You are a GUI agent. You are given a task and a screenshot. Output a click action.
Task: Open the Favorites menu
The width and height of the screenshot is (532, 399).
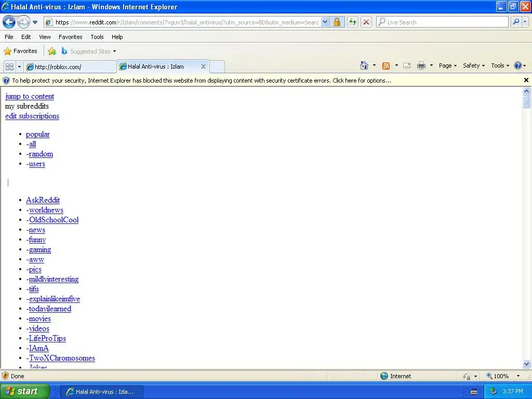coord(70,37)
